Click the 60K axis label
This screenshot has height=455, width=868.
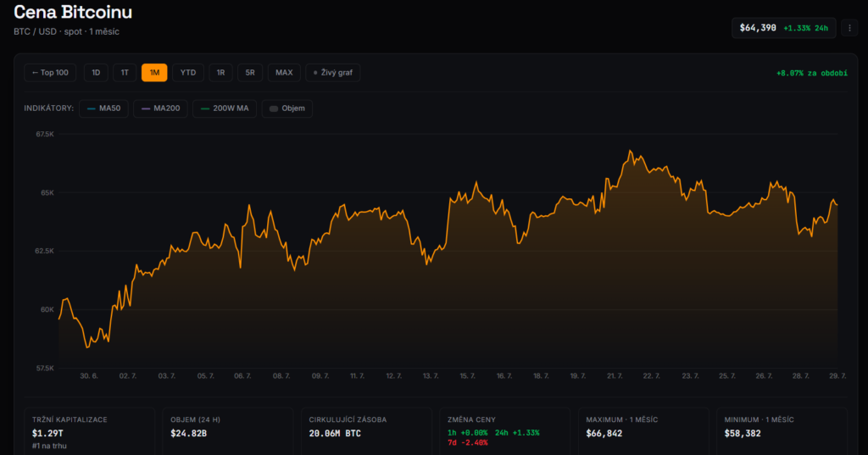47,309
